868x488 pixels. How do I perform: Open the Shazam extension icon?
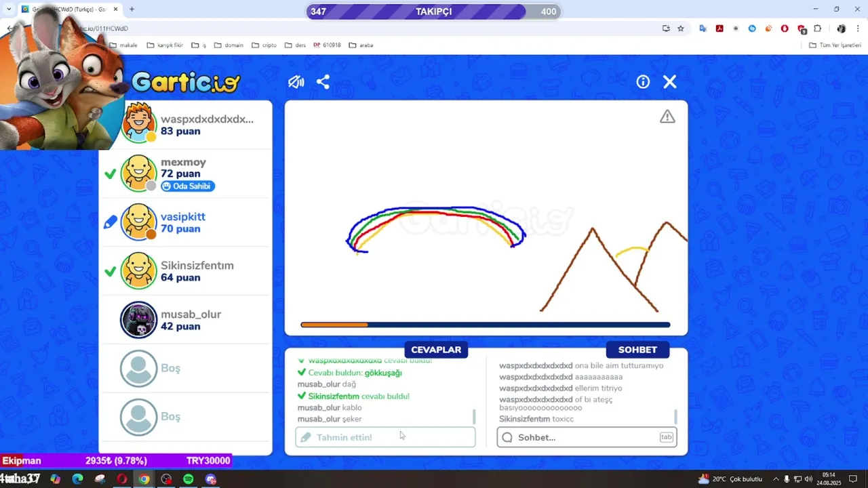click(x=752, y=28)
